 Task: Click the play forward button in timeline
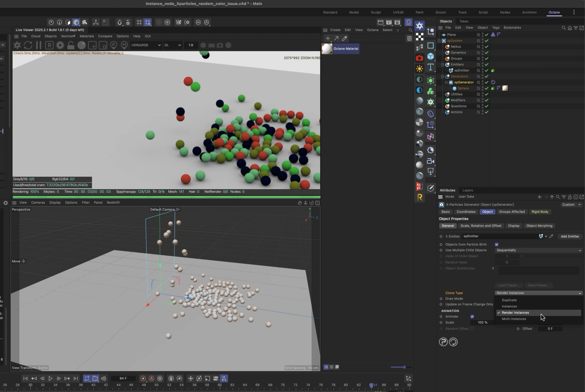50,378
